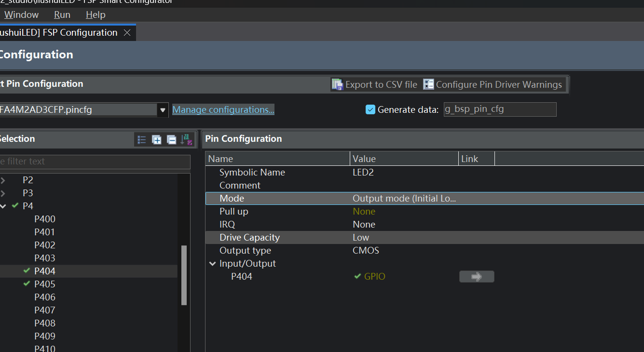The width and height of the screenshot is (644, 352).
Task: Select the FSP Configuration tab
Action: pos(59,33)
